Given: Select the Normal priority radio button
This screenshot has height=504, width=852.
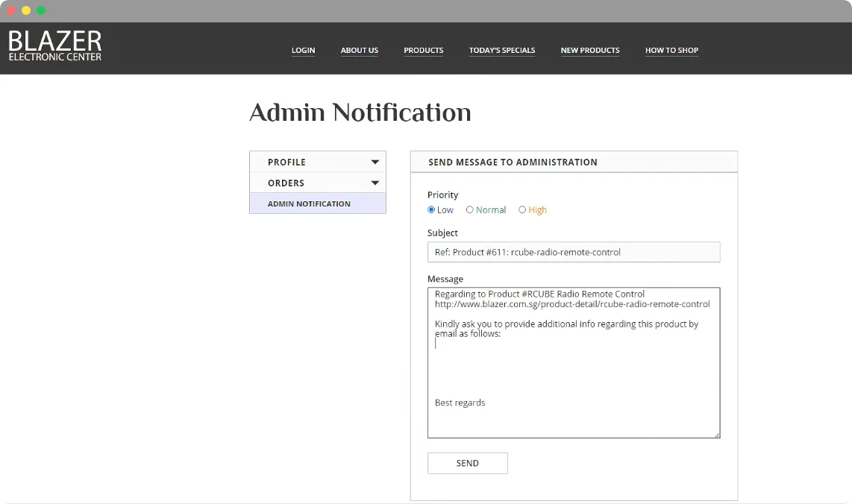Looking at the screenshot, I should [x=470, y=210].
